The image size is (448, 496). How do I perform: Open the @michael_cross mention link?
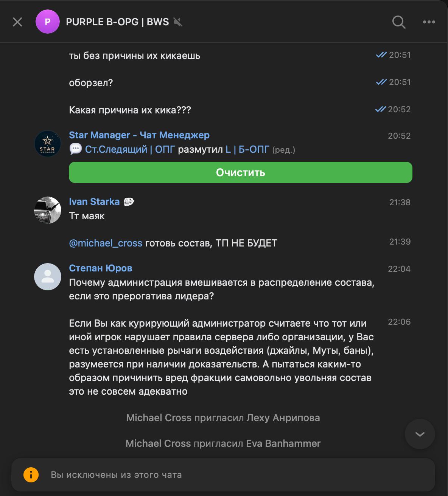pyautogui.click(x=106, y=243)
